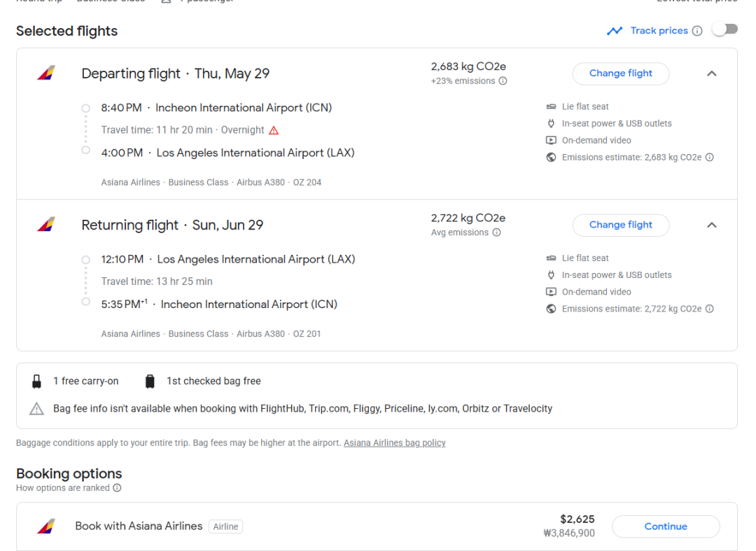
Task: Click 8:40 PM Incheon departure line
Action: (x=216, y=108)
